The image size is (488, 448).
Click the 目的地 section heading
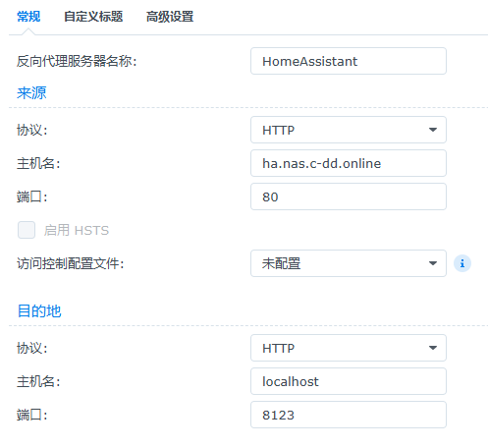coord(39,310)
